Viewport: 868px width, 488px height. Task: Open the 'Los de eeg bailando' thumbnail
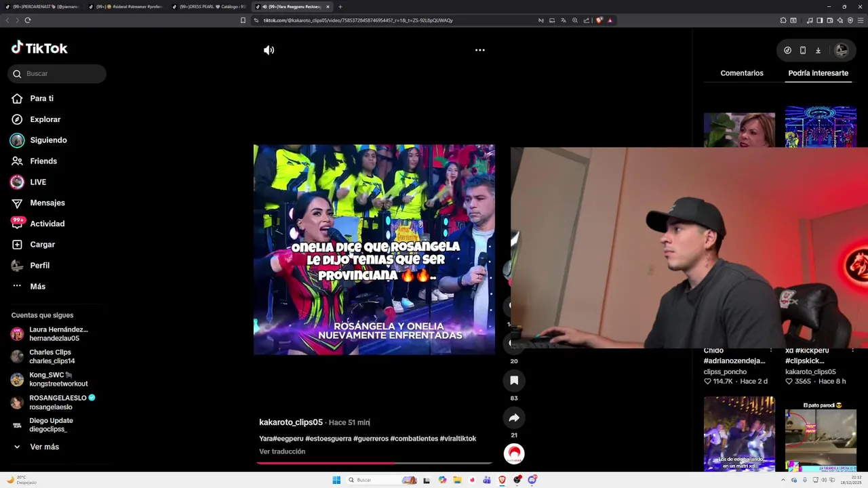[739, 434]
